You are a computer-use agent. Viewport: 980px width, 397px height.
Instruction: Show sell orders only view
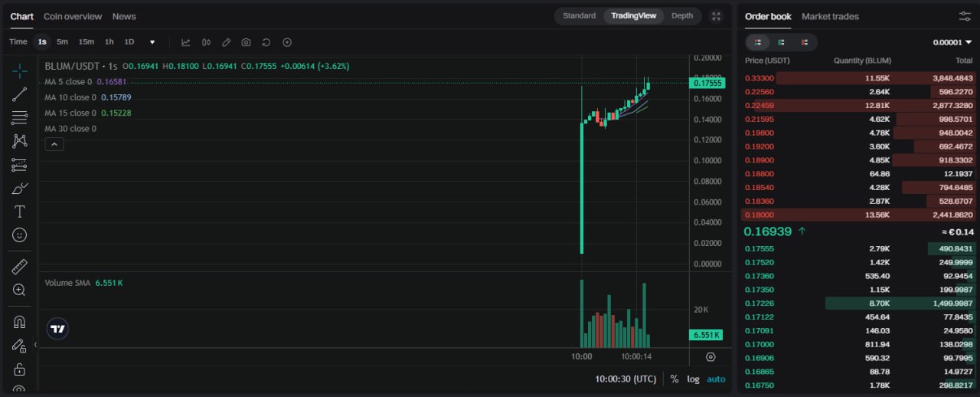(x=804, y=42)
